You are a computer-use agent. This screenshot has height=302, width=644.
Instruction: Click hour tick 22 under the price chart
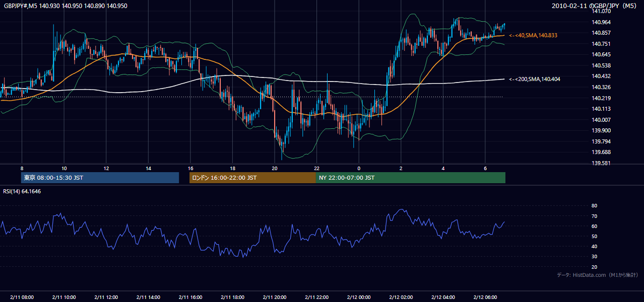click(316, 168)
